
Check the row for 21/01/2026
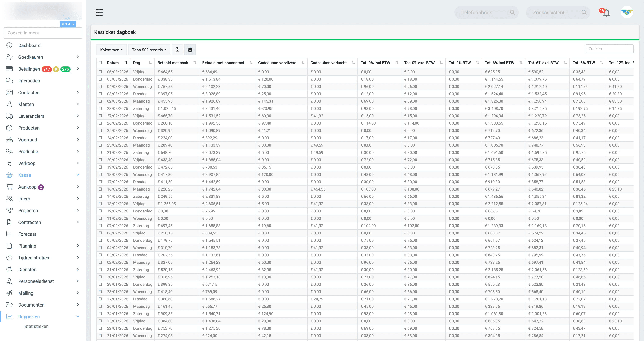click(x=100, y=335)
